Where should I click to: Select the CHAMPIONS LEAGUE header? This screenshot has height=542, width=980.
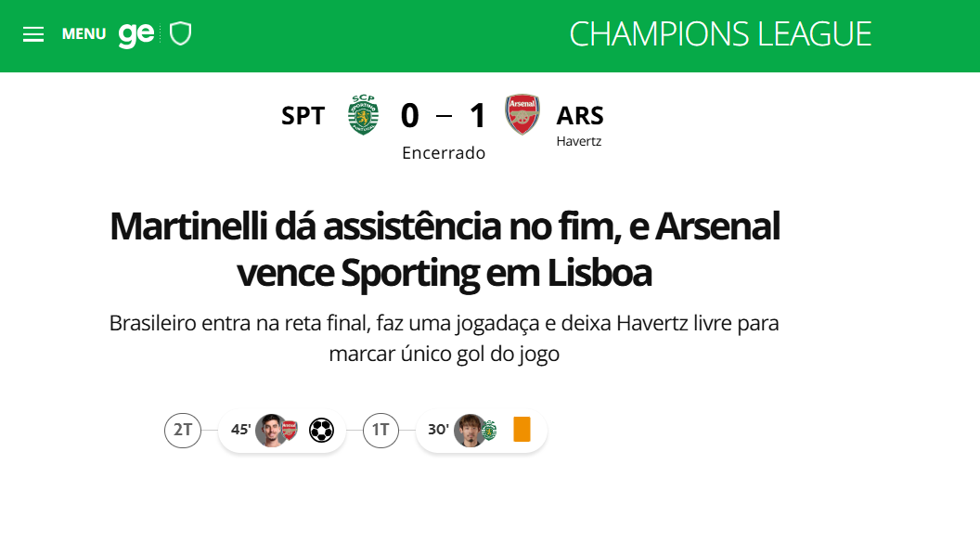coord(720,33)
